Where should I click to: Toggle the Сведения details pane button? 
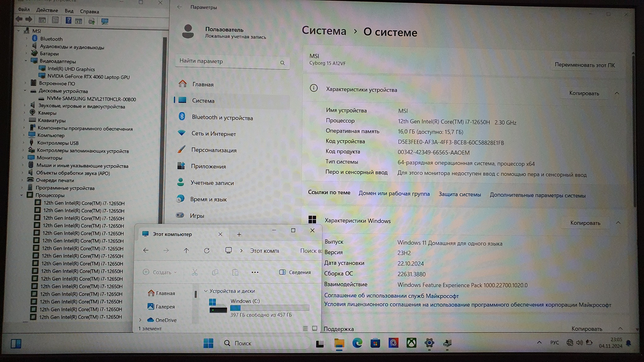[295, 272]
